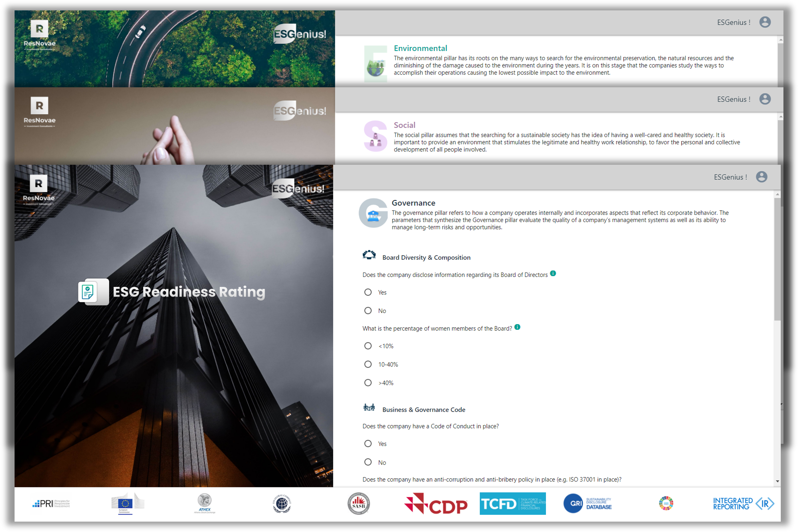Click the down arrow on the Governance scrollbar

tap(777, 481)
